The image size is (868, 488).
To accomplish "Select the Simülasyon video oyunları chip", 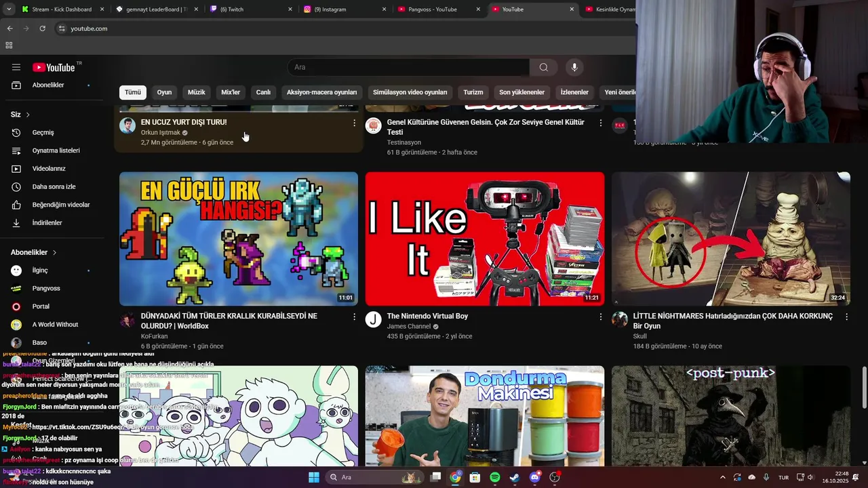I will pos(410,92).
